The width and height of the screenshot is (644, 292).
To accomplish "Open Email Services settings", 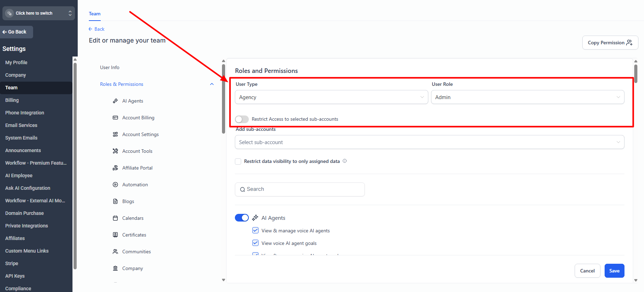I will coord(21,125).
